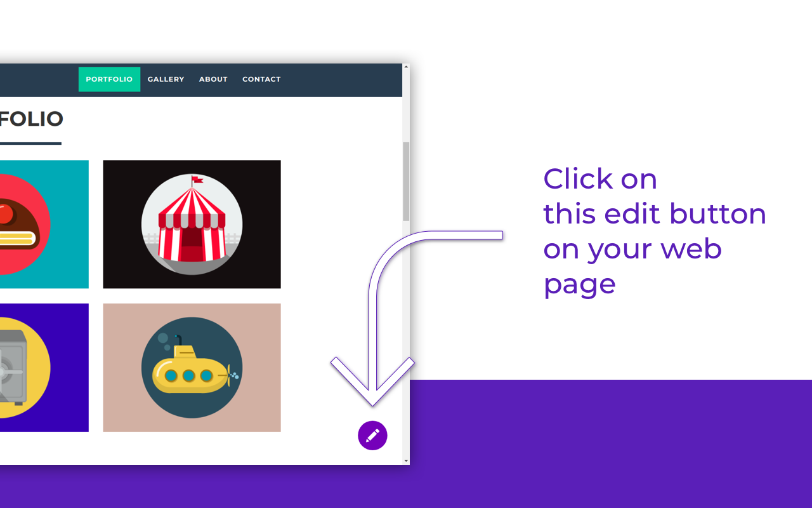Select the gray safe portfolio thumbnail
The image size is (812, 508).
(x=44, y=368)
